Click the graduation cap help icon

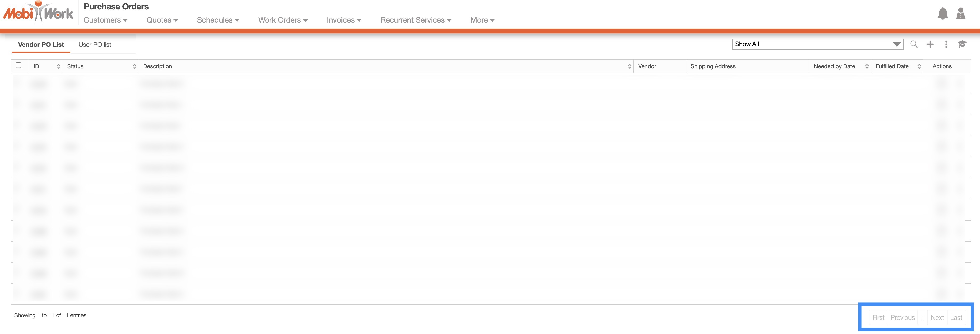pos(962,44)
